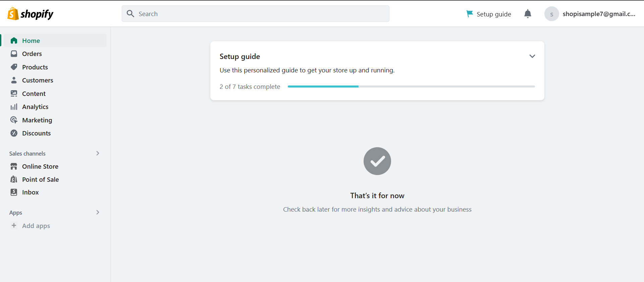This screenshot has width=644, height=282.
Task: Expand the Apps section arrow
Action: [98, 212]
